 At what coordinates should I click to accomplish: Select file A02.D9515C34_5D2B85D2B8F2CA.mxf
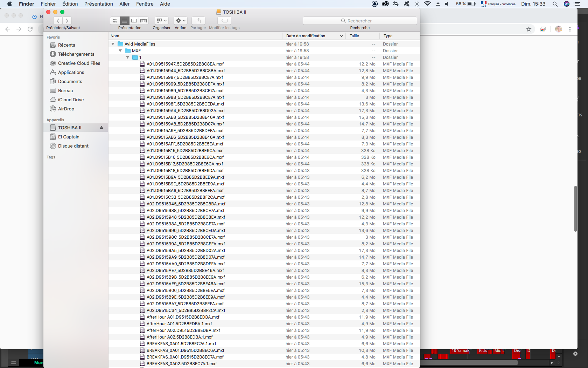[x=264, y=311]
